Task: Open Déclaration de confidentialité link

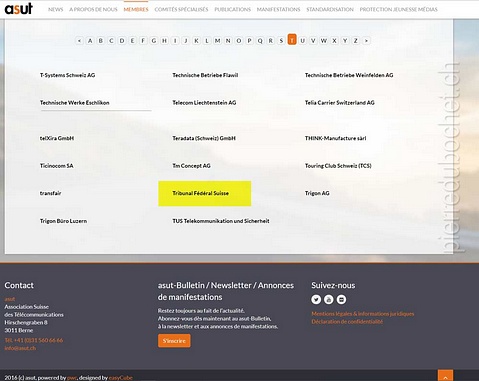Action: pos(347,322)
